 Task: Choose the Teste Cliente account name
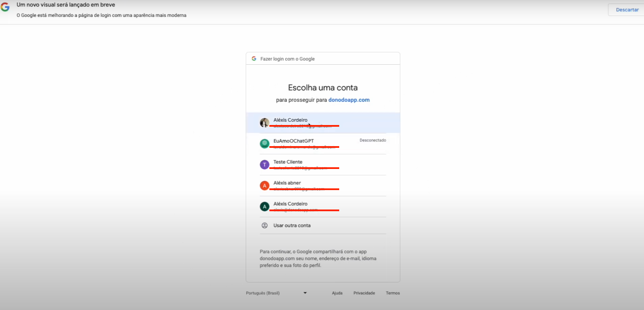[x=288, y=162]
